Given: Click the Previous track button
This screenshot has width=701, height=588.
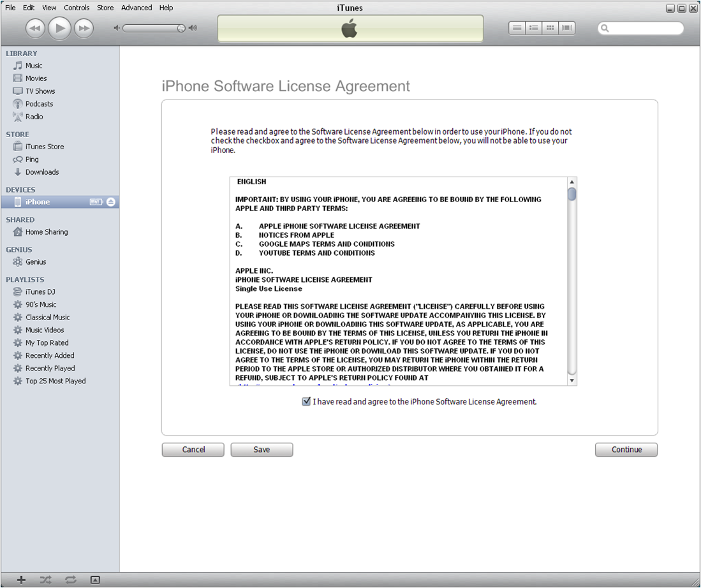Looking at the screenshot, I should (35, 29).
